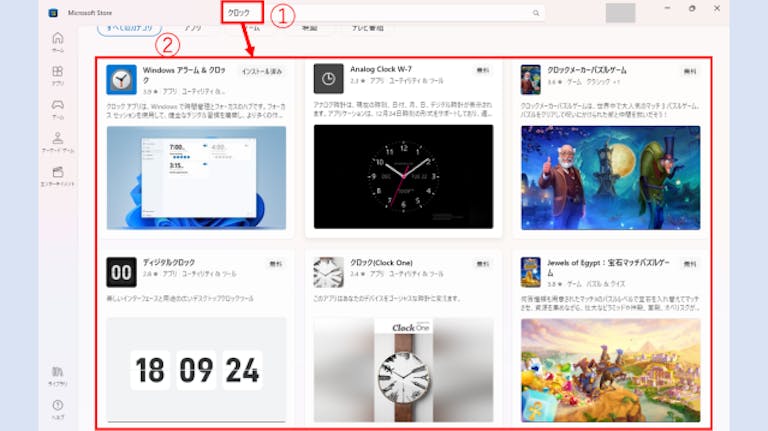Open the Jewels of Egypt title

(608, 267)
